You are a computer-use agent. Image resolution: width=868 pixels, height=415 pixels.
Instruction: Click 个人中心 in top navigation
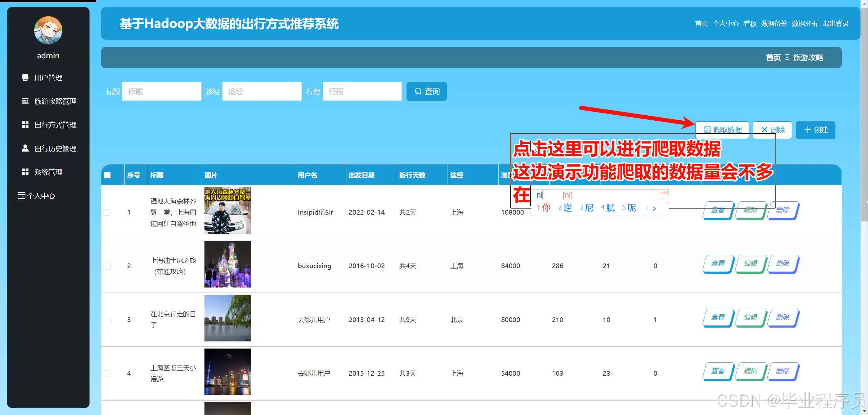click(x=726, y=23)
